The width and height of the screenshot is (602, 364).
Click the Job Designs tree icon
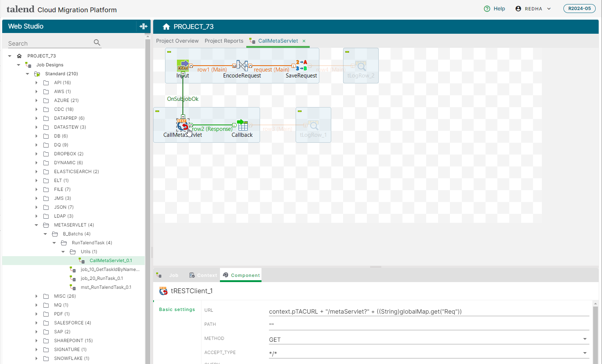click(x=28, y=65)
